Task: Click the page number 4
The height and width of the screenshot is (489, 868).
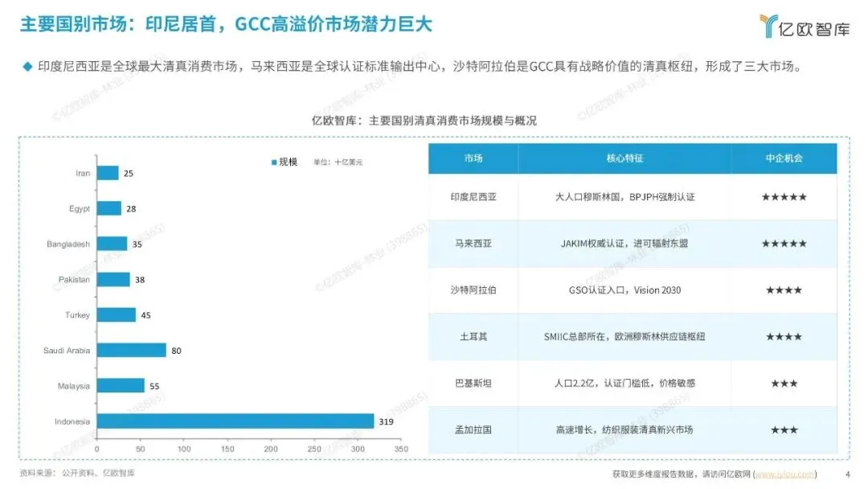Action: click(848, 475)
